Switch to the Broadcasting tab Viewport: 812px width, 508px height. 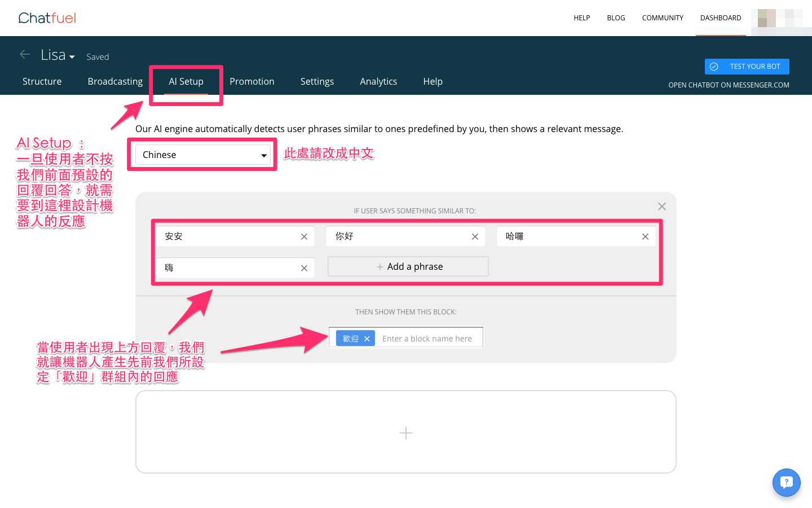click(x=116, y=81)
